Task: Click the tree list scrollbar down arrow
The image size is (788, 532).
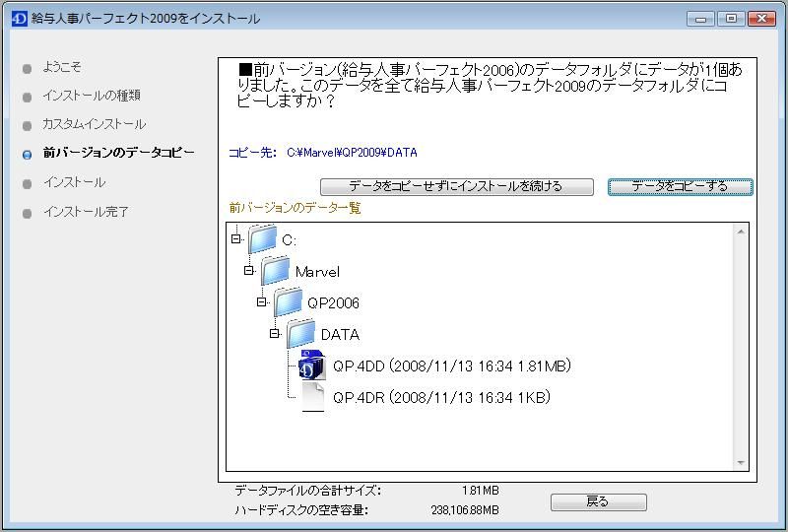Action: pyautogui.click(x=741, y=462)
